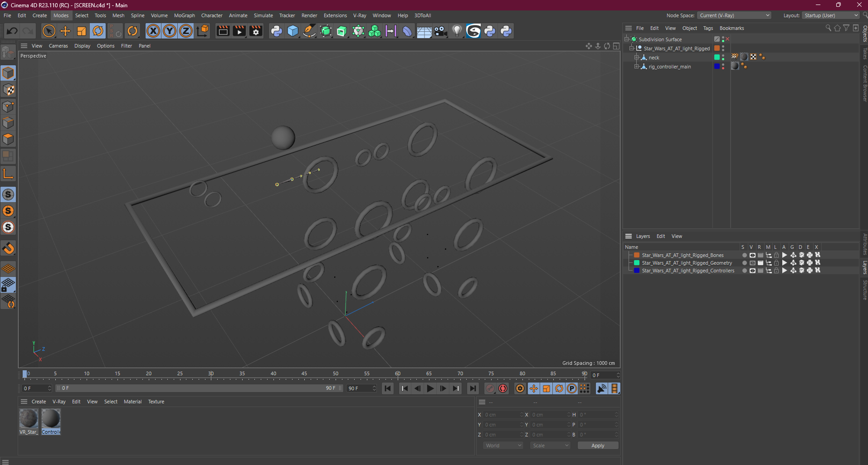868x465 pixels.
Task: Open Edit Render Settings icon
Action: click(x=256, y=31)
